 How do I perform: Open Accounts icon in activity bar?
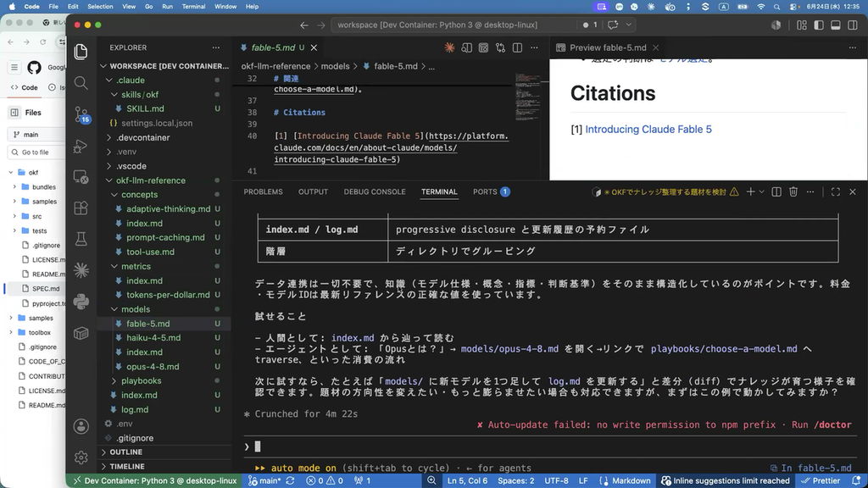81,427
